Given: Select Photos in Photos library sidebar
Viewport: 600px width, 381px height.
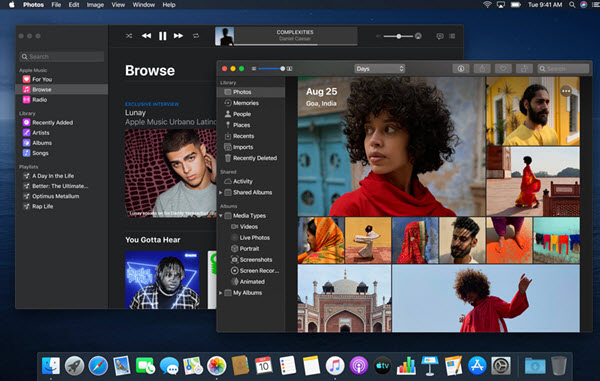Looking at the screenshot, I should coord(251,92).
